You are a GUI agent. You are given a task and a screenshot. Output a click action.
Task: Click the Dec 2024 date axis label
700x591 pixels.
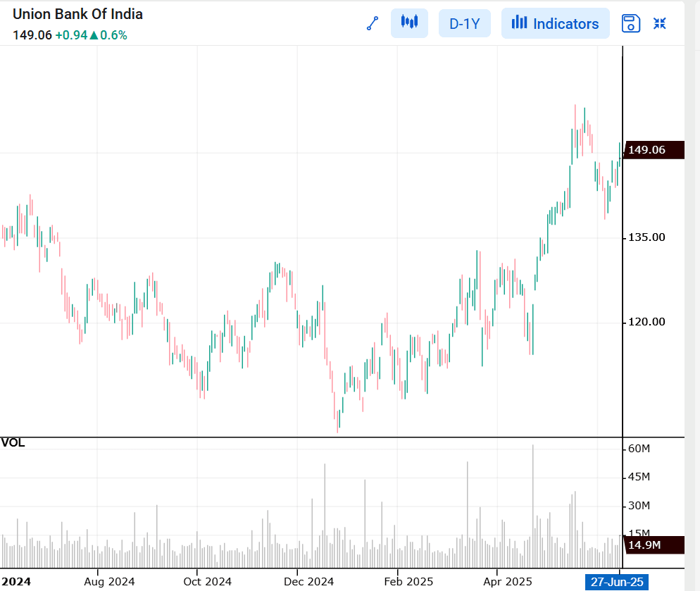[309, 582]
